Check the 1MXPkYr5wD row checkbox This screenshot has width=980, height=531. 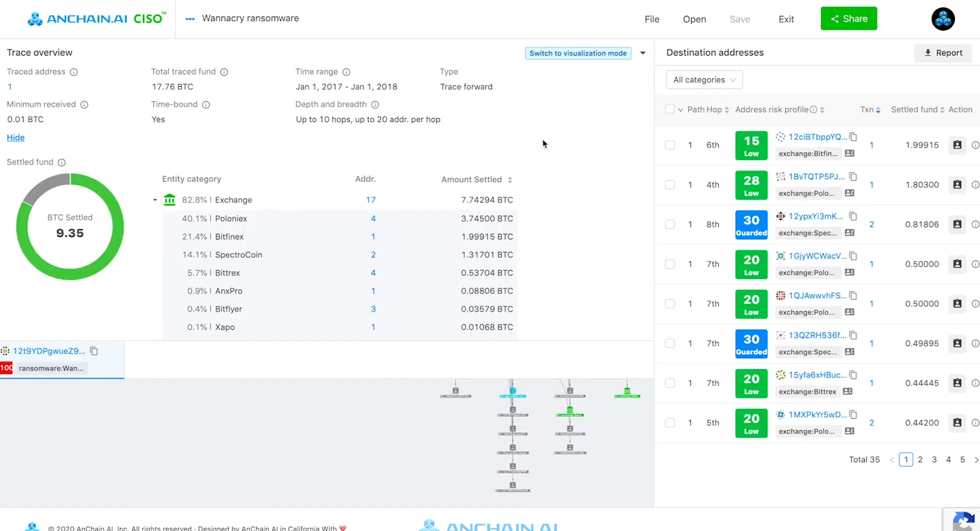(670, 423)
